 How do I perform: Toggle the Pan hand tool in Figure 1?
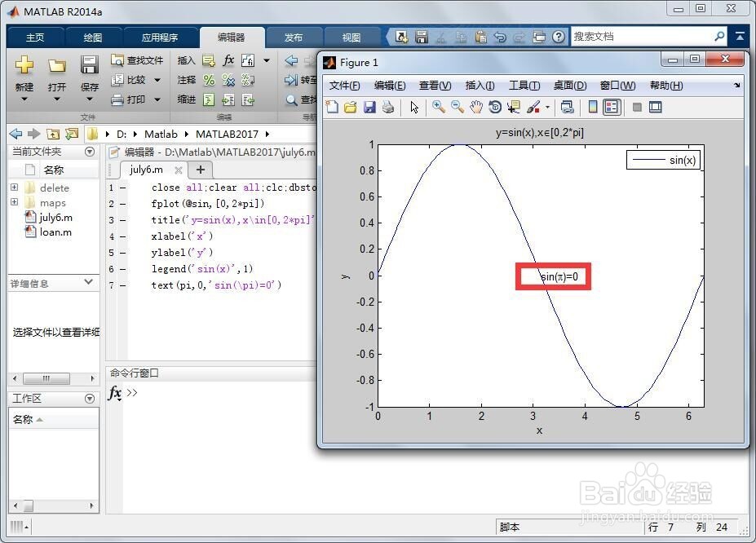pyautogui.click(x=476, y=107)
